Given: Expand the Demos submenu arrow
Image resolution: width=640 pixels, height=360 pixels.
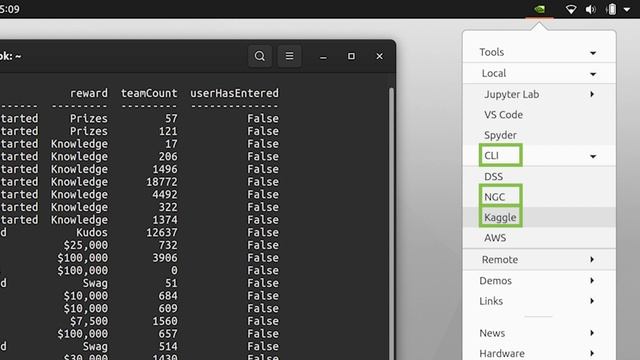Looking at the screenshot, I should (x=592, y=280).
